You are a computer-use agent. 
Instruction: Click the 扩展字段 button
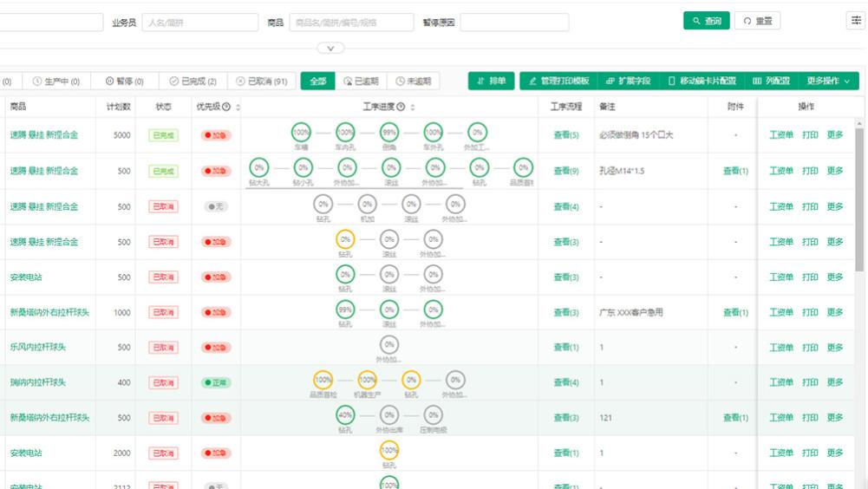pos(628,81)
